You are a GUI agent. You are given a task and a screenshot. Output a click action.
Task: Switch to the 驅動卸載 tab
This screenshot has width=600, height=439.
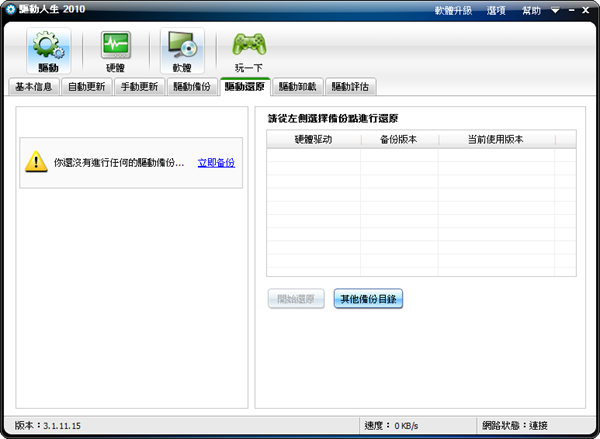click(x=298, y=87)
